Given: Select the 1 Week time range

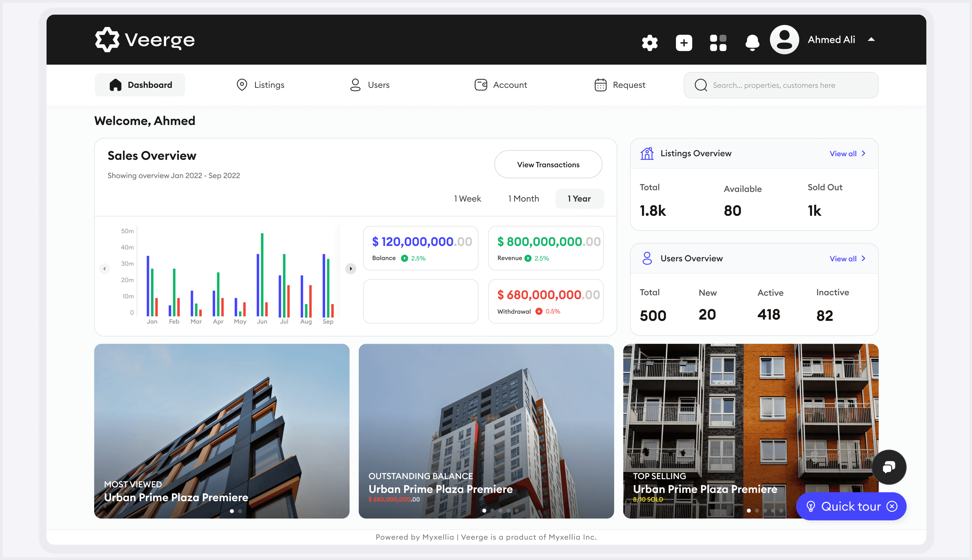Looking at the screenshot, I should pyautogui.click(x=467, y=198).
